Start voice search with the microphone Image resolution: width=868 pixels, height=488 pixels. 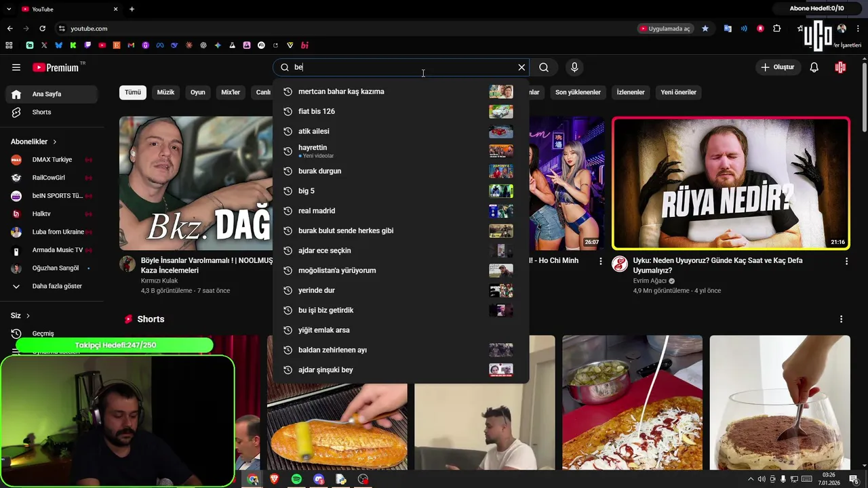point(574,67)
